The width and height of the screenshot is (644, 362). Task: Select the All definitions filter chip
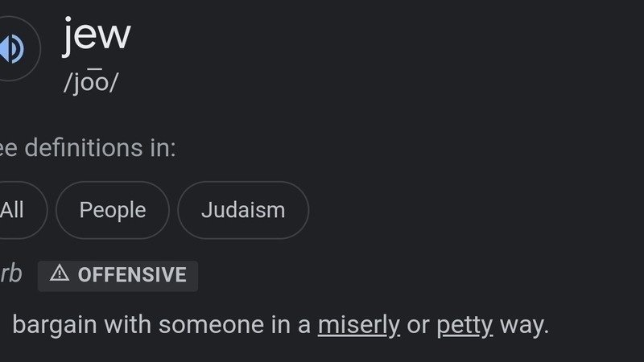(x=14, y=210)
